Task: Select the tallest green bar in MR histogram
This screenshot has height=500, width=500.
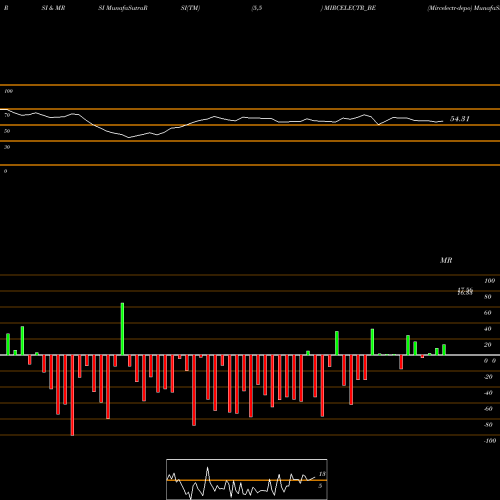Action: click(122, 329)
